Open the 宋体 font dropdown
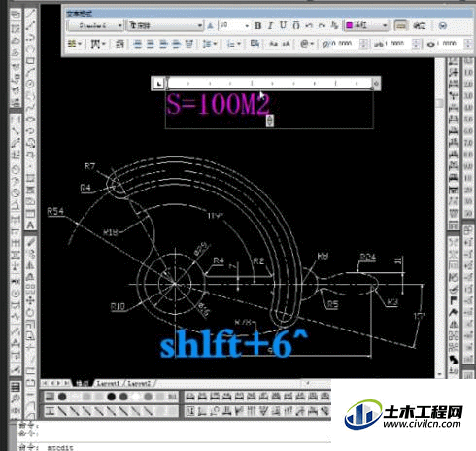Viewport: 476px width, 451px height. click(165, 25)
